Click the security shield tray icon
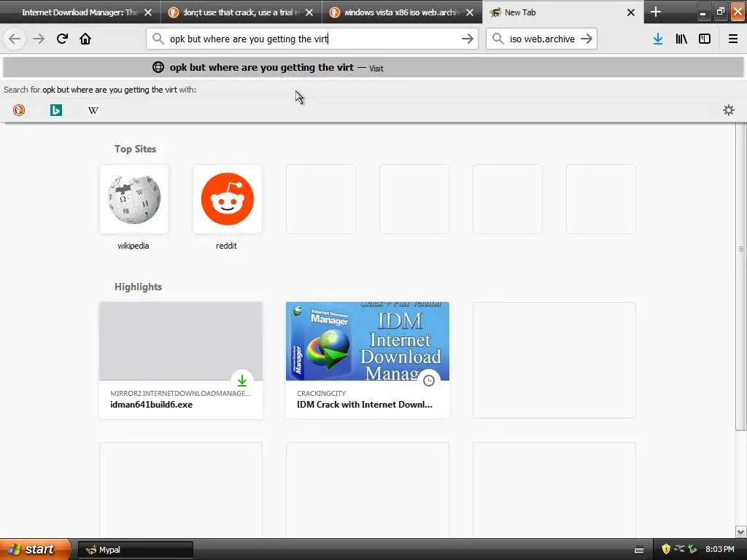Viewport: 747px width, 560px height. 666,549
